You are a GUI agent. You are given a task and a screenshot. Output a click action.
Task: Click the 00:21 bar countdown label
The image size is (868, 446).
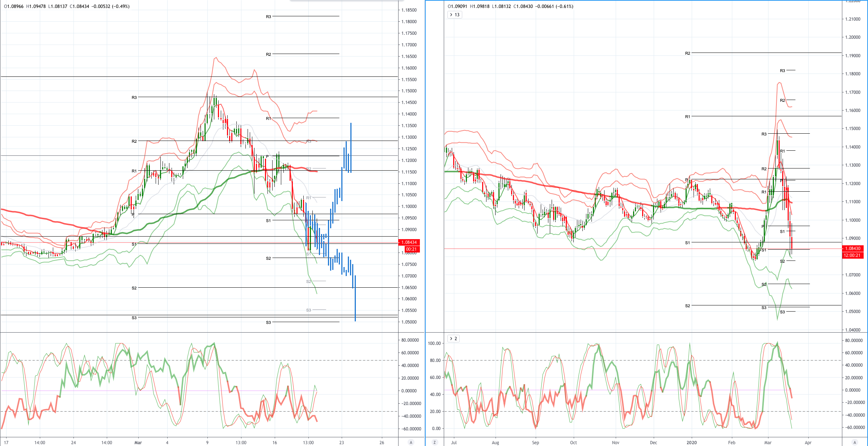[x=411, y=249]
